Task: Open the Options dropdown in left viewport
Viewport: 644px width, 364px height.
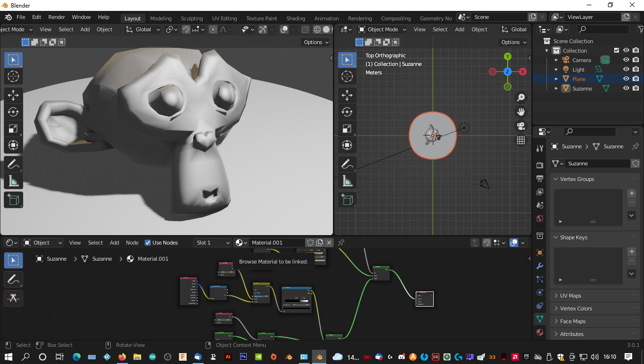Action: coord(316,42)
